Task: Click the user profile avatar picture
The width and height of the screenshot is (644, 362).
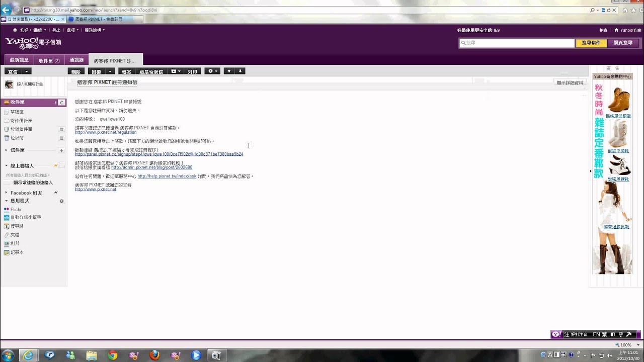Action: pyautogui.click(x=9, y=84)
